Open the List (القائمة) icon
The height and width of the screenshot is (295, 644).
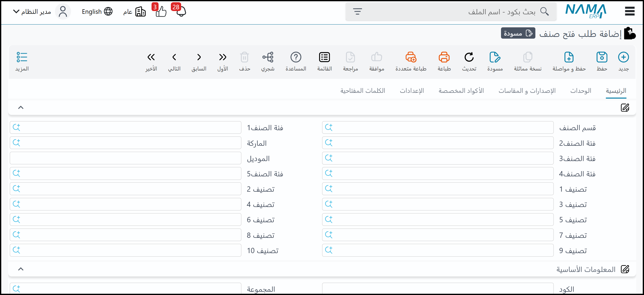click(324, 57)
